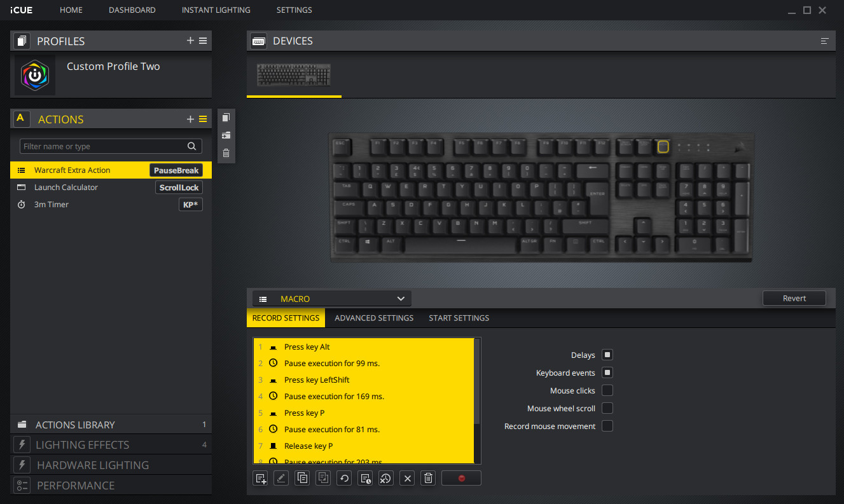Enable Record mouse movement checkbox

(607, 426)
